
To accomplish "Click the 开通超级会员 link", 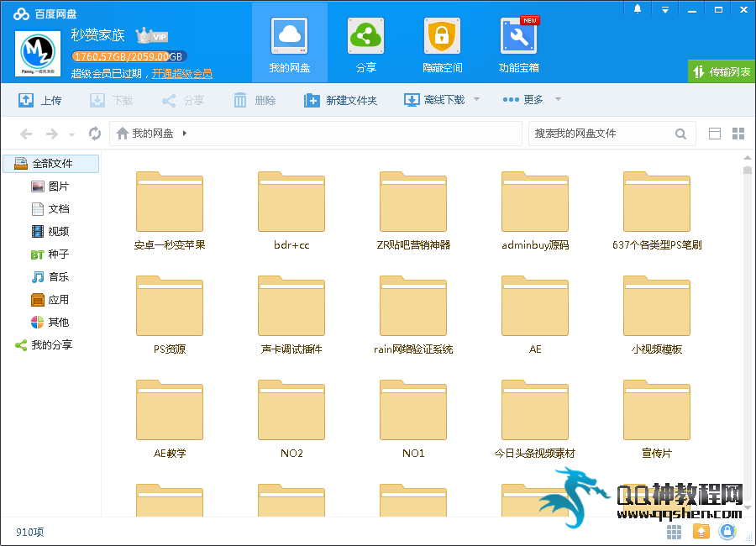I will (x=181, y=73).
